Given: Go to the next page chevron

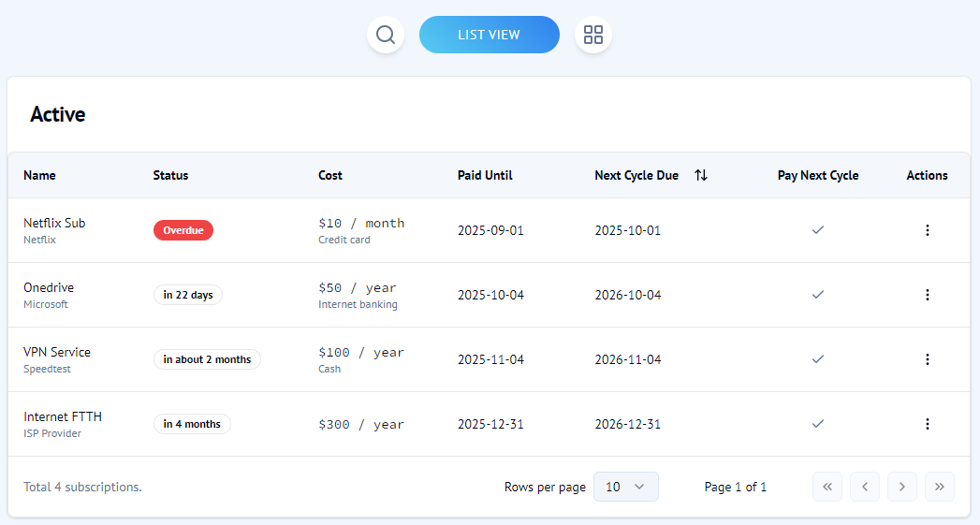Looking at the screenshot, I should pos(901,487).
